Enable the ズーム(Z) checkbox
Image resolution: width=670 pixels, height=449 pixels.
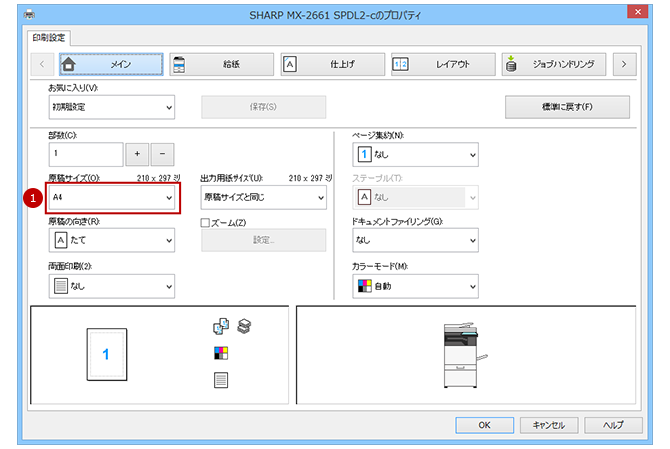[205, 223]
